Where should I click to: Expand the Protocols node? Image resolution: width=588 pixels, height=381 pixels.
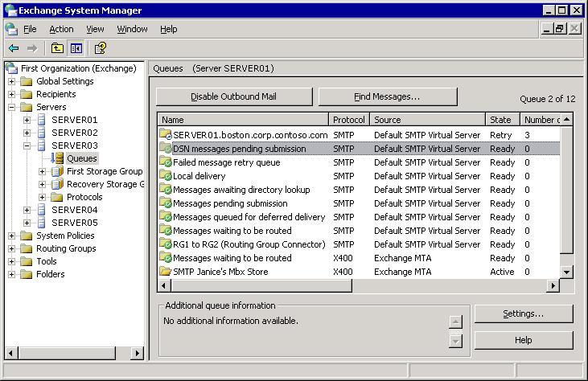click(x=42, y=197)
